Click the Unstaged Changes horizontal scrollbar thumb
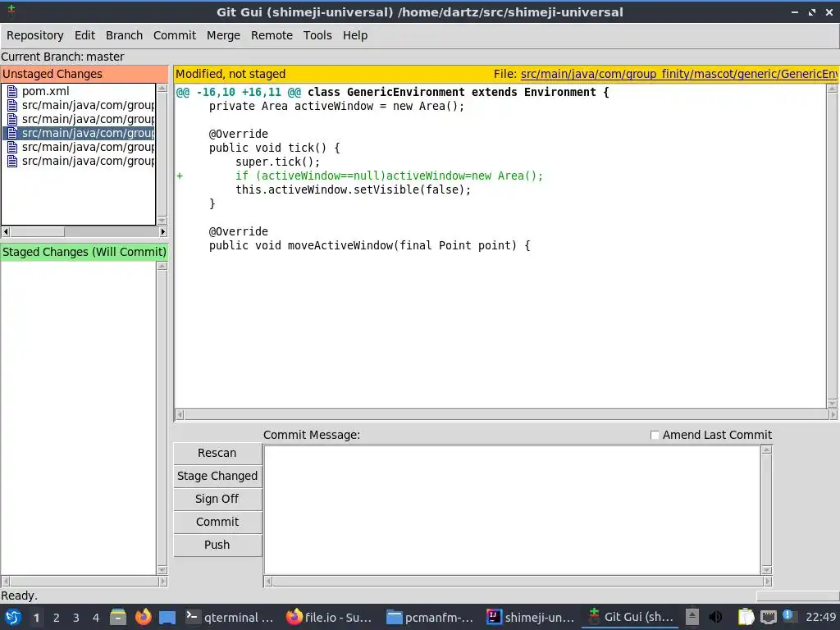The width and height of the screenshot is (840, 630). click(x=38, y=232)
